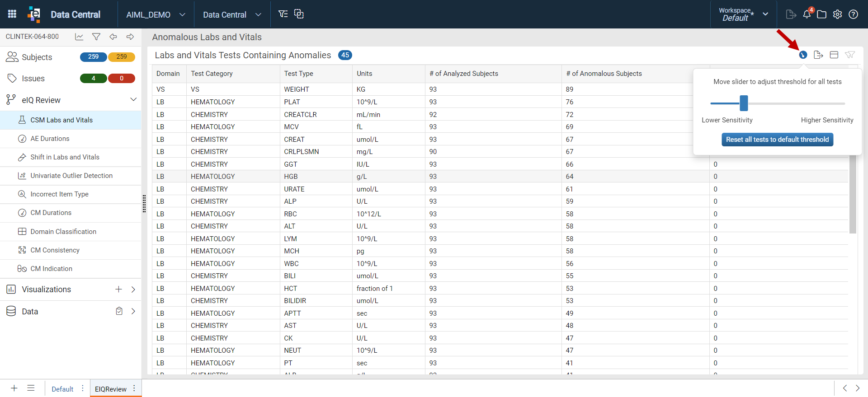Click the clipboard icon next to Data
868x397 pixels.
tap(119, 311)
